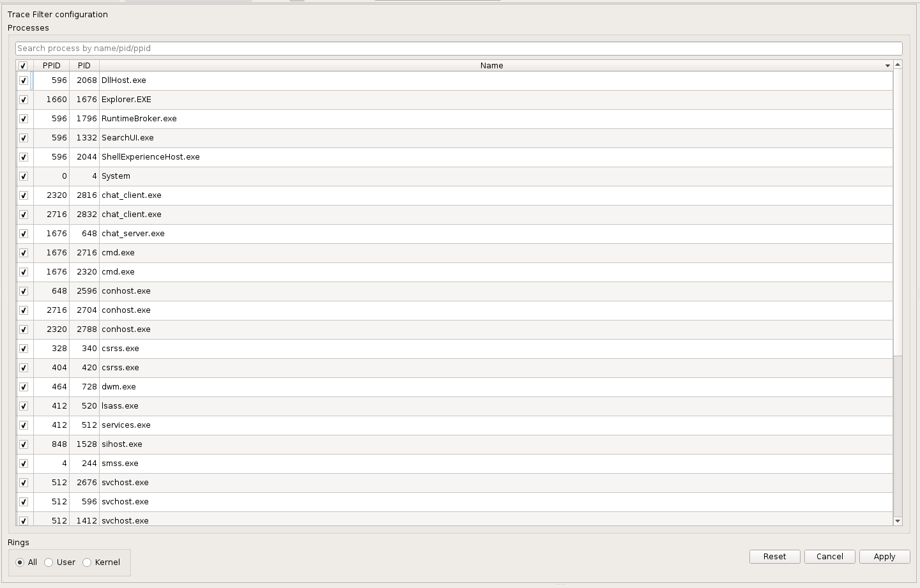The height and width of the screenshot is (588, 920).
Task: Click the PPID column header
Action: pos(52,65)
